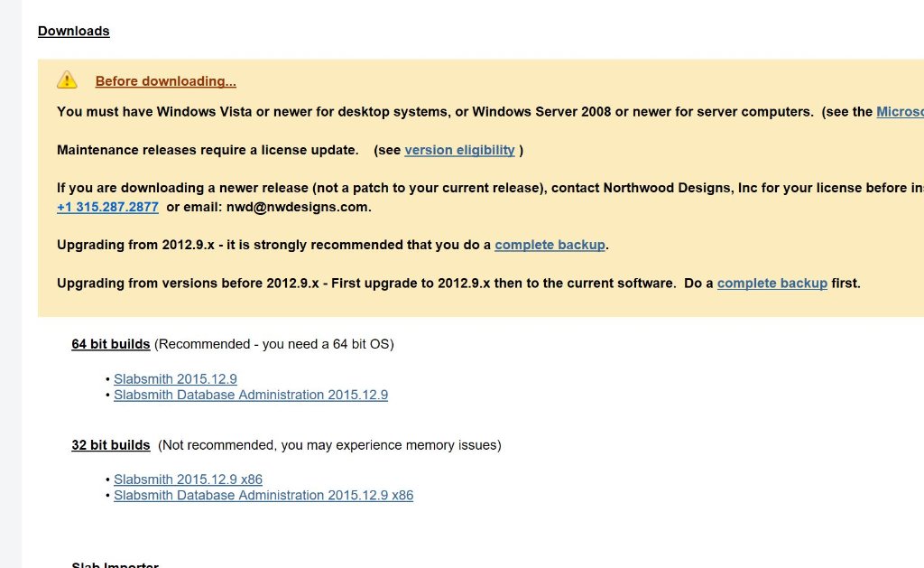Open the "Before downloading..." heading link
Image resolution: width=924 pixels, height=568 pixels.
click(x=166, y=81)
